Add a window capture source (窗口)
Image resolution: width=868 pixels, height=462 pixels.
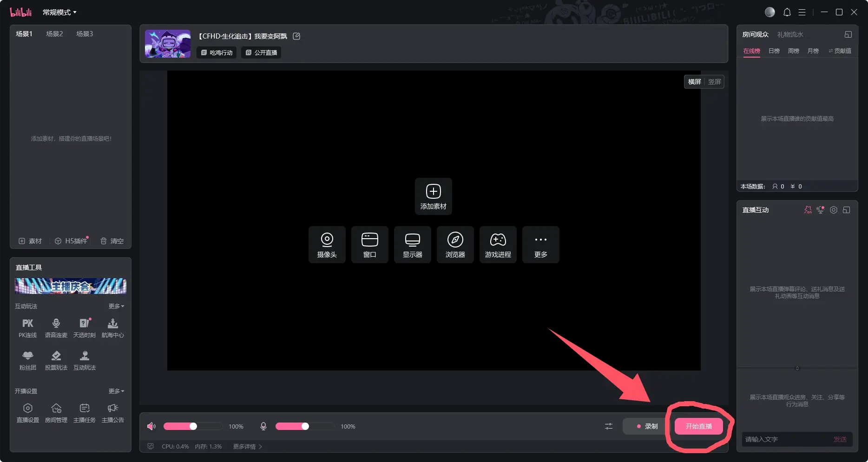[x=369, y=245]
